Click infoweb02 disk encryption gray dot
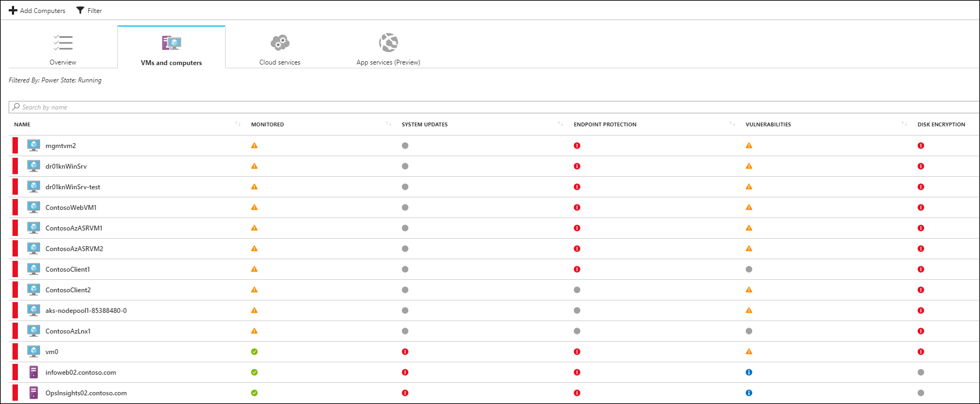The height and width of the screenshot is (404, 980). (921, 372)
